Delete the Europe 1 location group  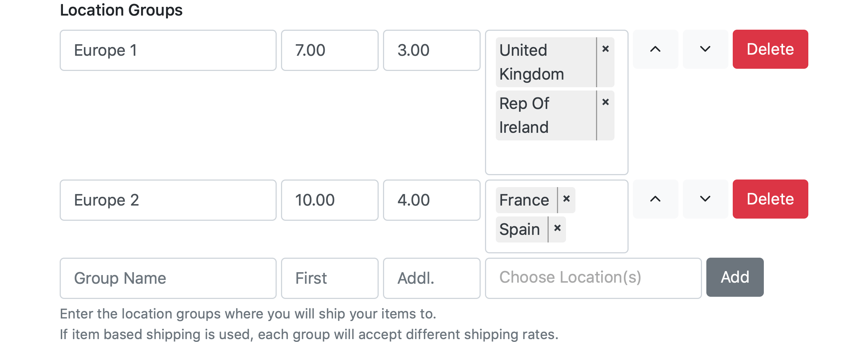pos(770,49)
